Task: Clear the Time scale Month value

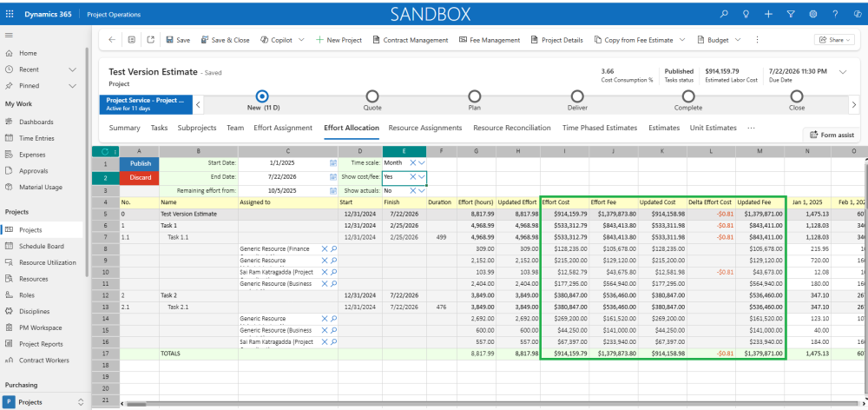Action: point(413,163)
